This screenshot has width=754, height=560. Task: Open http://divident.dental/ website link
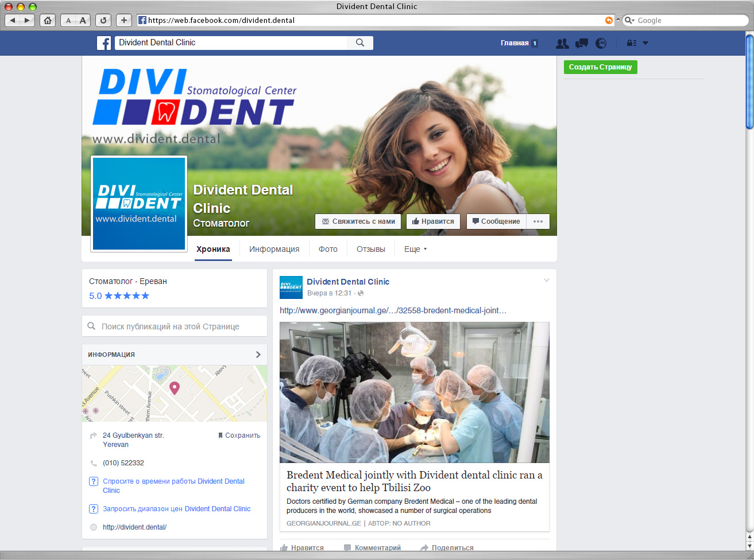(x=134, y=527)
